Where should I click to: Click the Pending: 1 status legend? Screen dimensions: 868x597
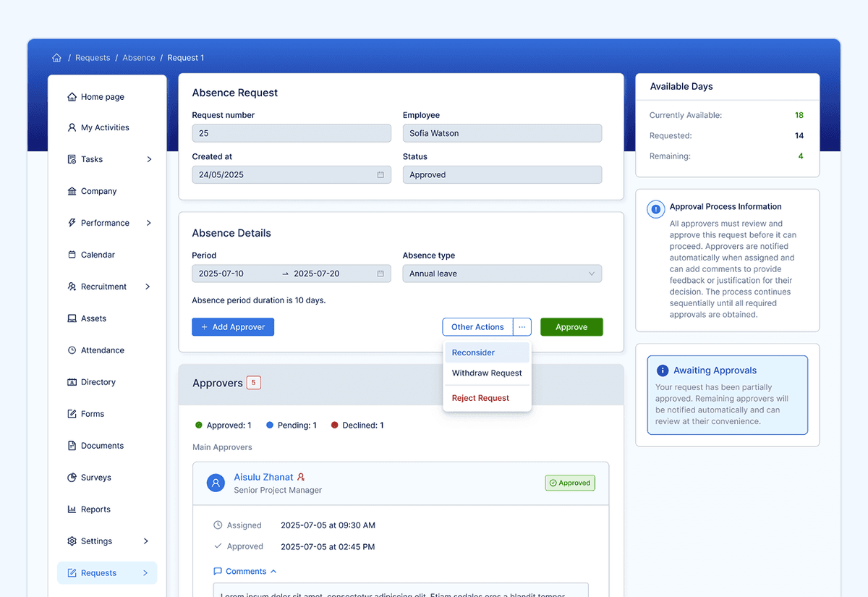point(292,425)
